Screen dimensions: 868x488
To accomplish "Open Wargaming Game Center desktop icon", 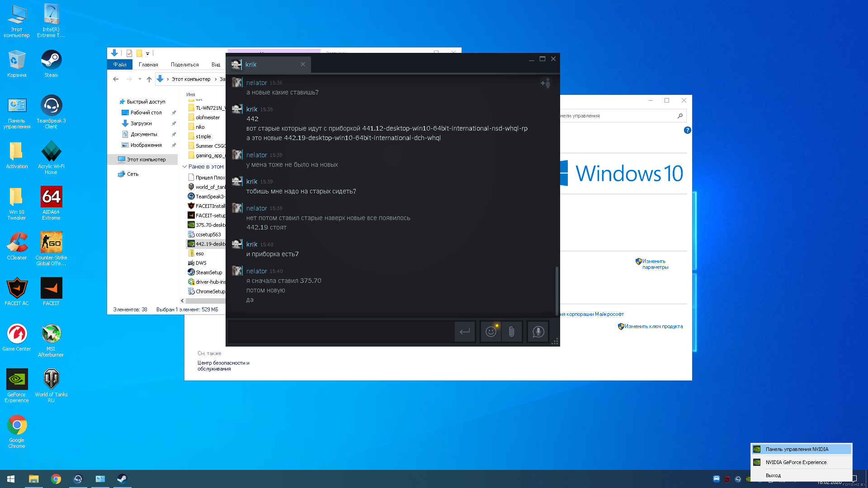I will (17, 337).
